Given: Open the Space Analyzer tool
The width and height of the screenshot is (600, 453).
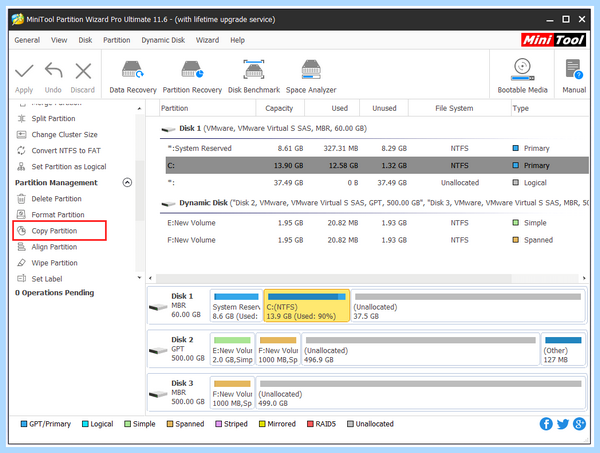Looking at the screenshot, I should (x=311, y=77).
